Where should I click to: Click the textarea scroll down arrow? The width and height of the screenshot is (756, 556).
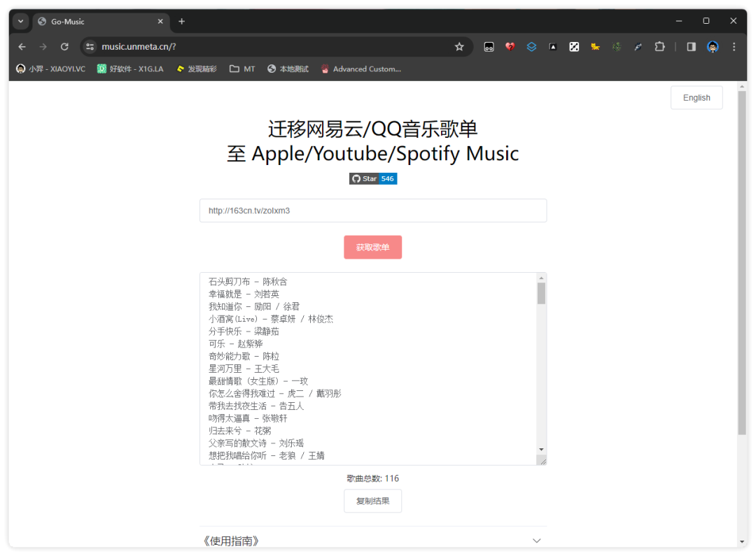coord(541,450)
